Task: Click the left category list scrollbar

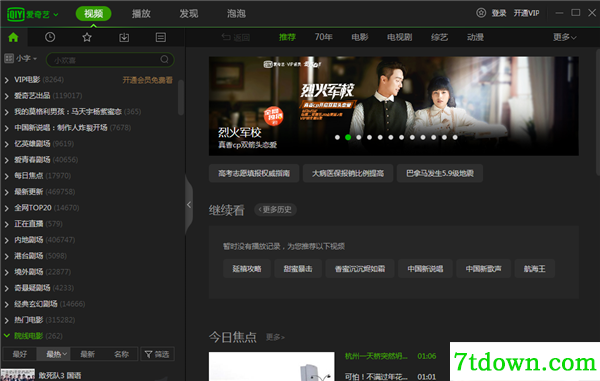Action: pos(181,98)
